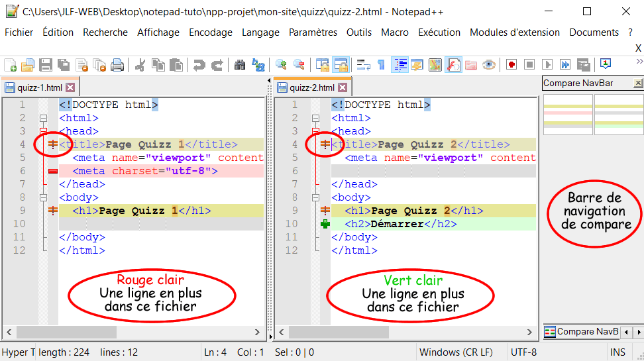This screenshot has height=361, width=644.
Task: Collapse the html fold in quizz-1.html
Action: tap(43, 119)
